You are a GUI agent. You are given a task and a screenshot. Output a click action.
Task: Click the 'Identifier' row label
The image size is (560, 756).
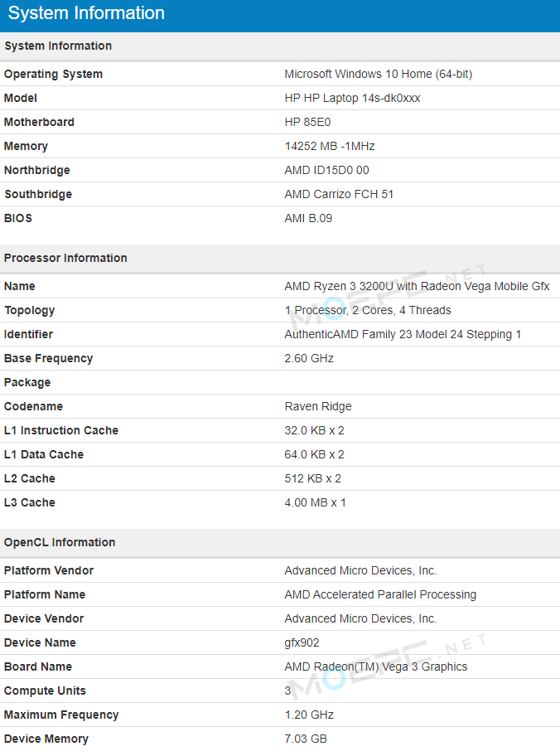point(28,334)
